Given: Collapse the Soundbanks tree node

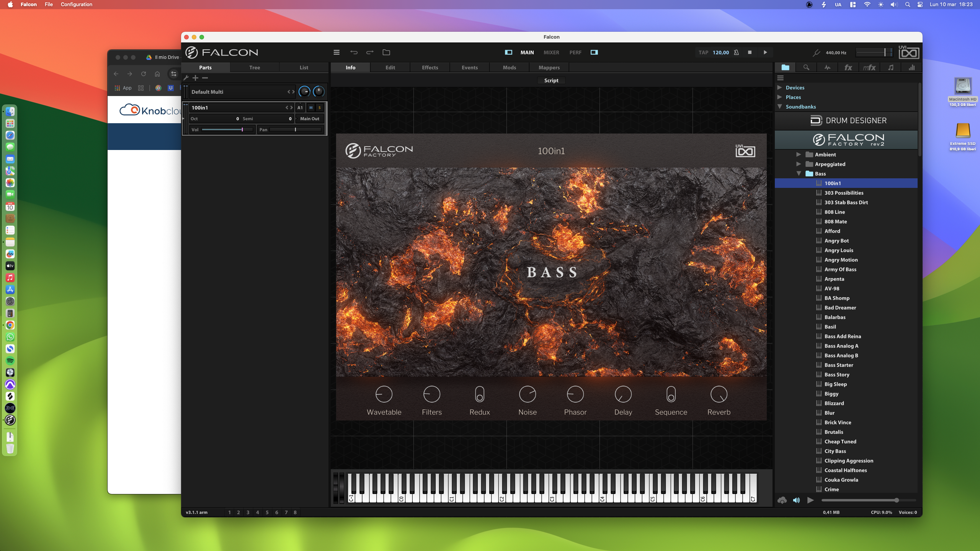Looking at the screenshot, I should pos(779,107).
